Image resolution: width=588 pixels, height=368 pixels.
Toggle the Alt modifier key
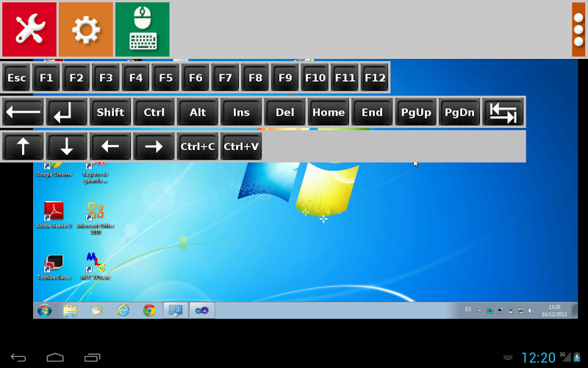(198, 112)
